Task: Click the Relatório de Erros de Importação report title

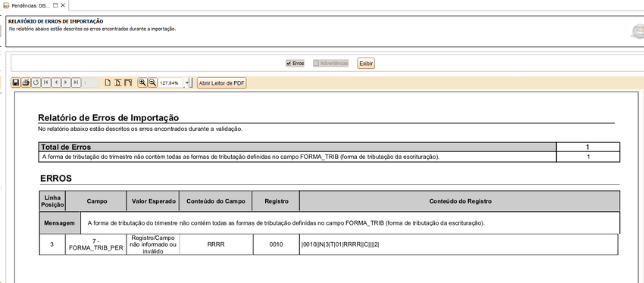Action: [108, 118]
